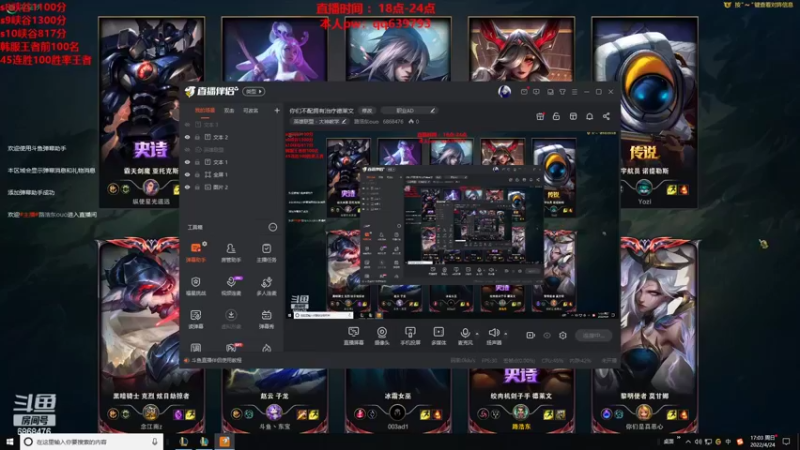Edit the 英雄联盟 category selector
Image resolution: width=800 pixels, height=450 pixels.
319,121
